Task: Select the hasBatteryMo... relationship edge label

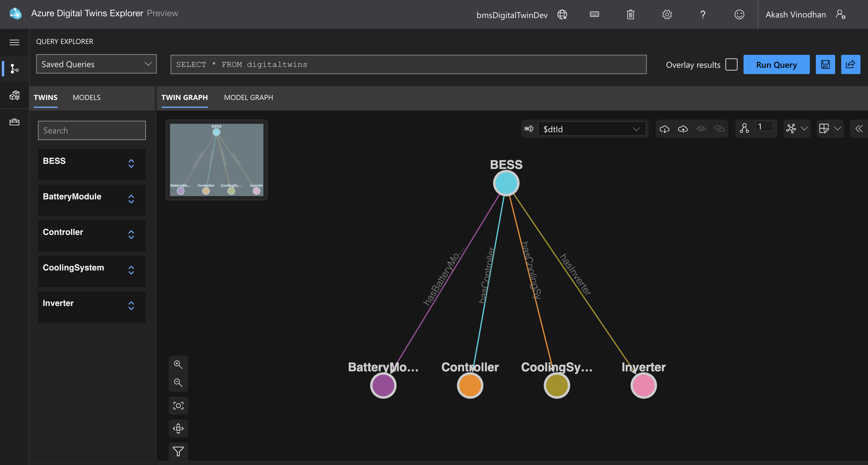Action: click(444, 276)
